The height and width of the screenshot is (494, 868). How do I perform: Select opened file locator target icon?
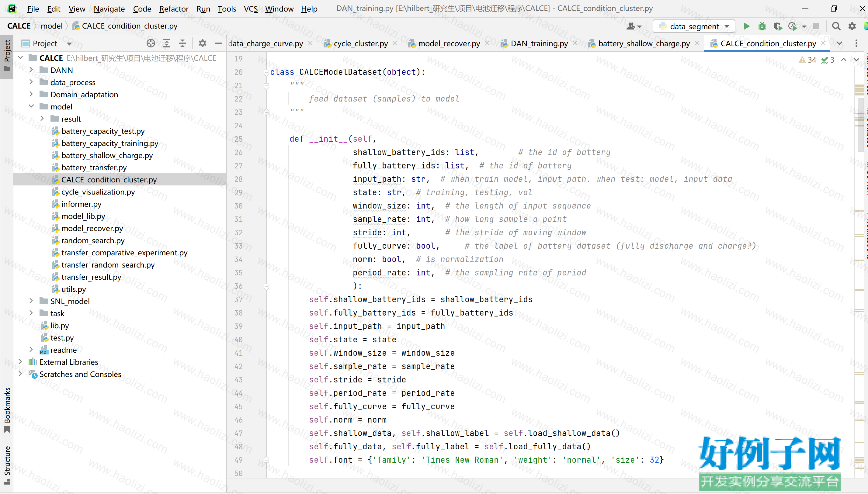tap(151, 43)
